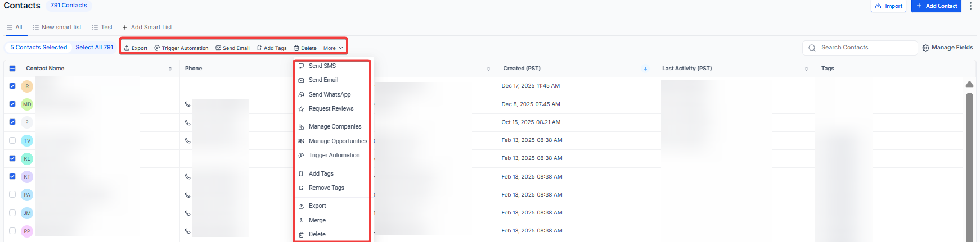Click Send Email in the bulk action toolbar
This screenshot has width=980, height=242.
(232, 48)
